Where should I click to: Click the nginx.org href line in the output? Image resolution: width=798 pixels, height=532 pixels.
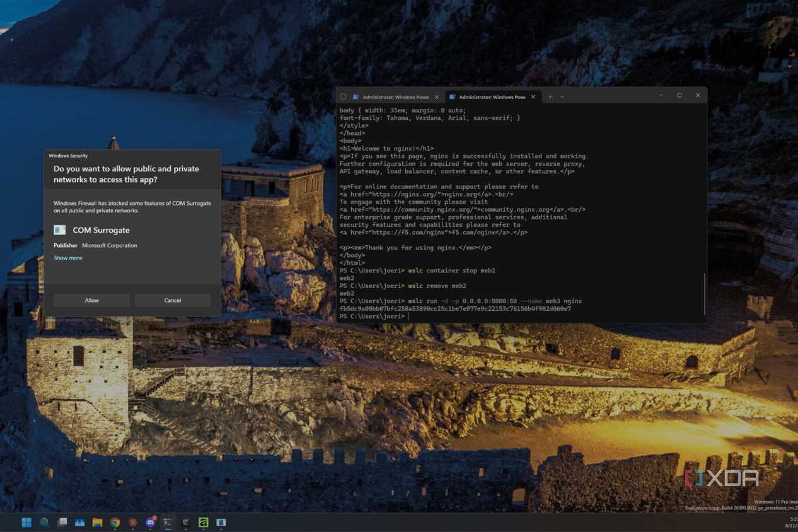click(x=426, y=194)
